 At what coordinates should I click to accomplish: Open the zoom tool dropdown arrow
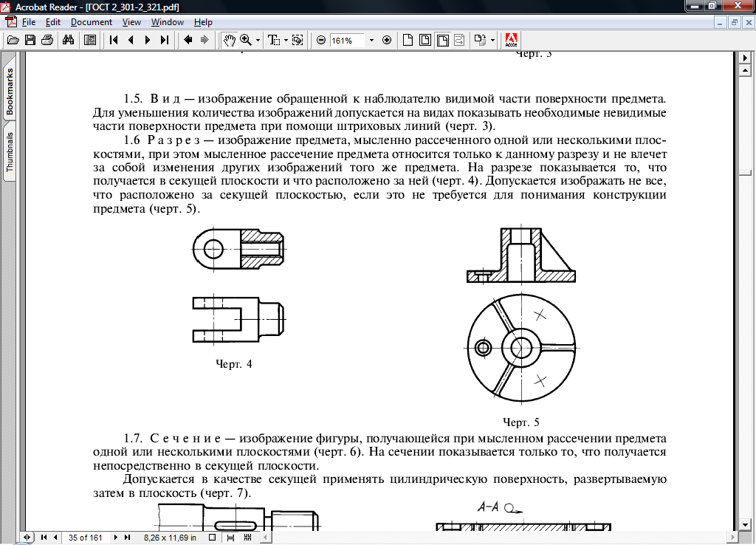click(x=258, y=41)
